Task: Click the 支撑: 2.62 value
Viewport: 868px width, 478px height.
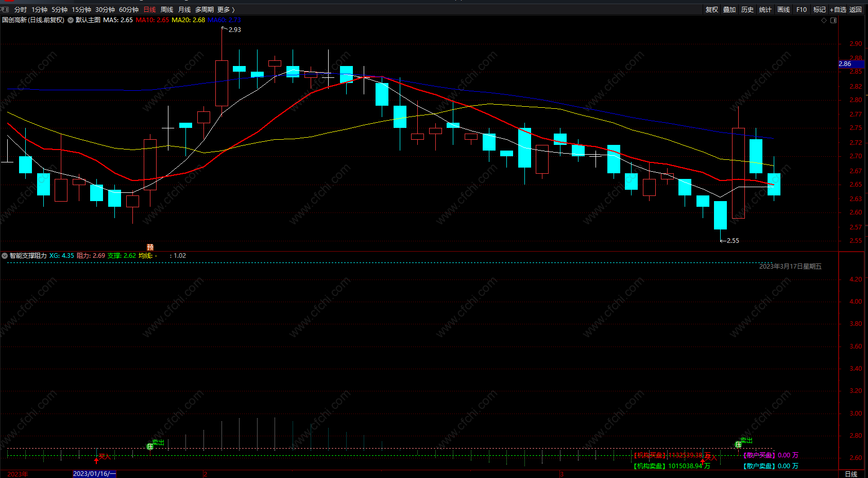Action: (x=122, y=256)
